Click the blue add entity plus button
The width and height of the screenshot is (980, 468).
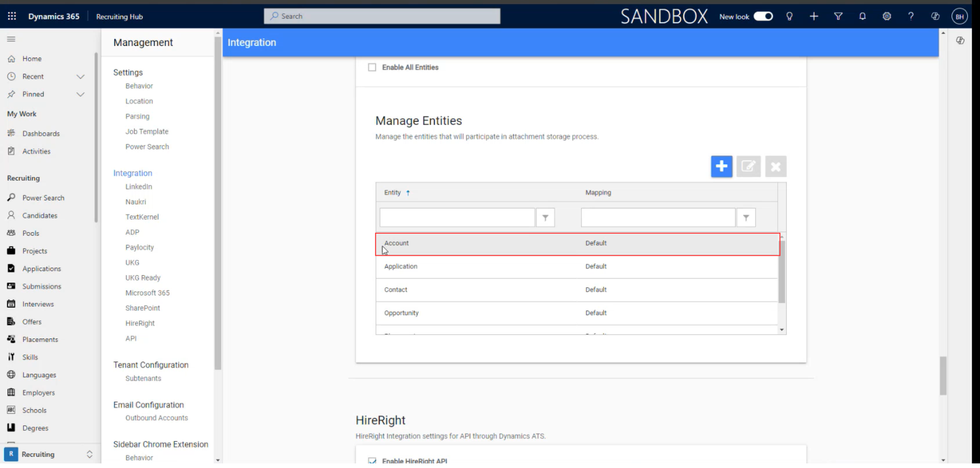721,166
